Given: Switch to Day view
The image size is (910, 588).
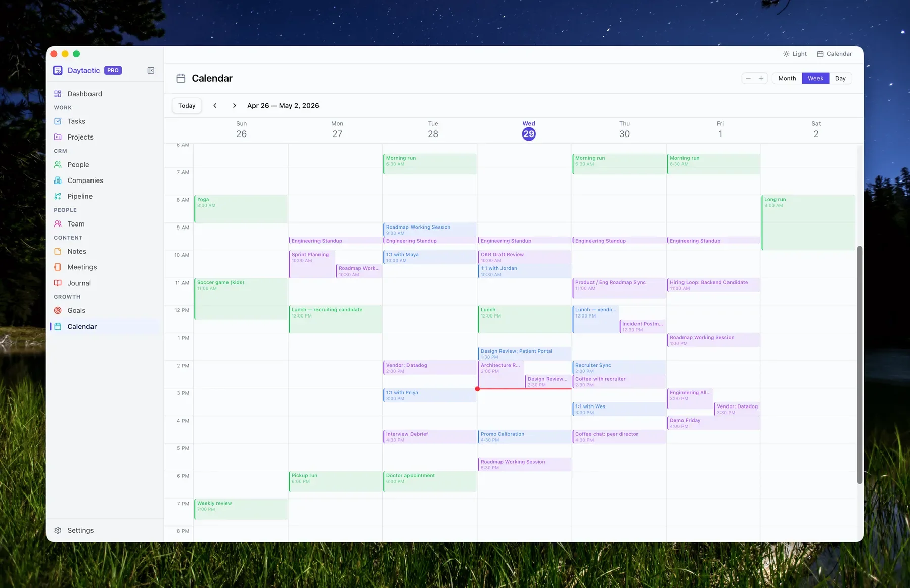Looking at the screenshot, I should click(840, 78).
